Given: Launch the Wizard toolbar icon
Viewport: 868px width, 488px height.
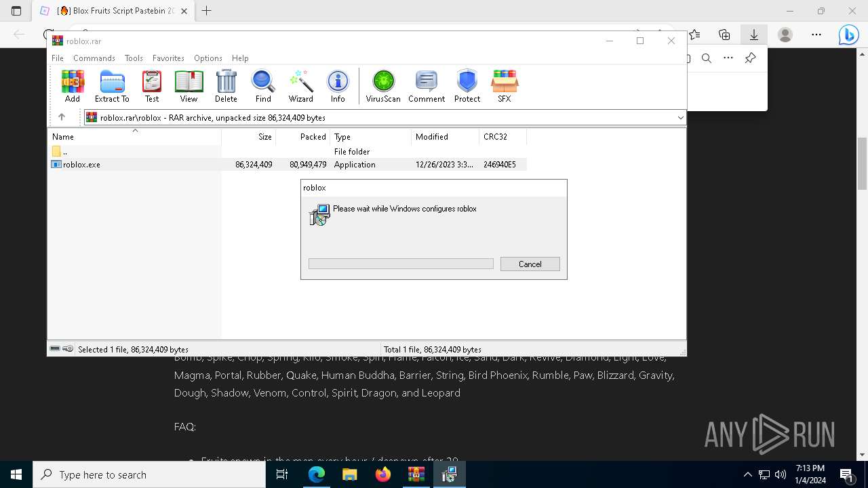Looking at the screenshot, I should point(300,86).
